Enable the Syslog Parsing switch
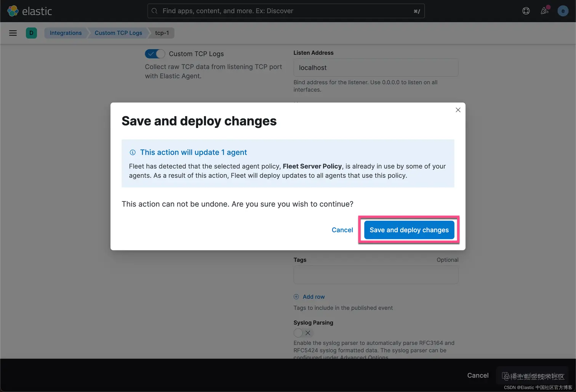This screenshot has width=576, height=392. [x=303, y=333]
